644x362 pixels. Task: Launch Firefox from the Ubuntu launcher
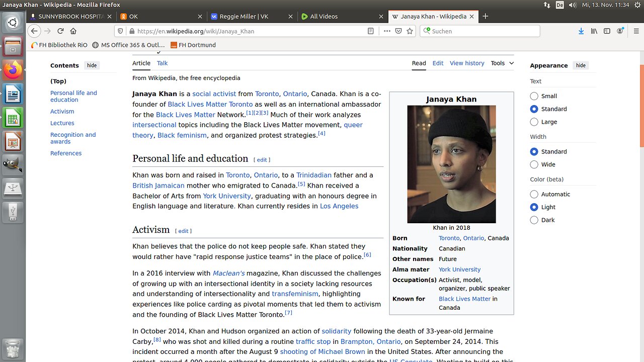13,70
